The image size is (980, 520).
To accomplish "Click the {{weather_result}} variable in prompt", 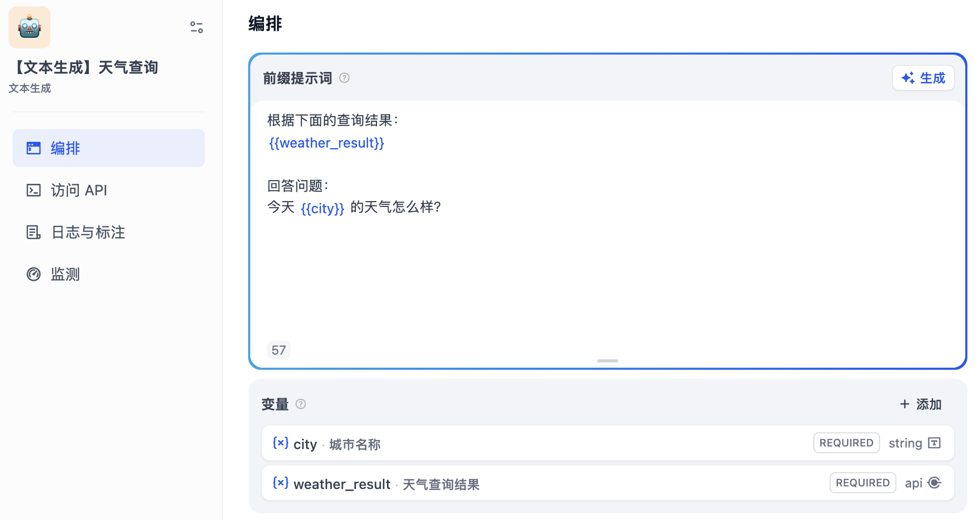I will [x=326, y=143].
